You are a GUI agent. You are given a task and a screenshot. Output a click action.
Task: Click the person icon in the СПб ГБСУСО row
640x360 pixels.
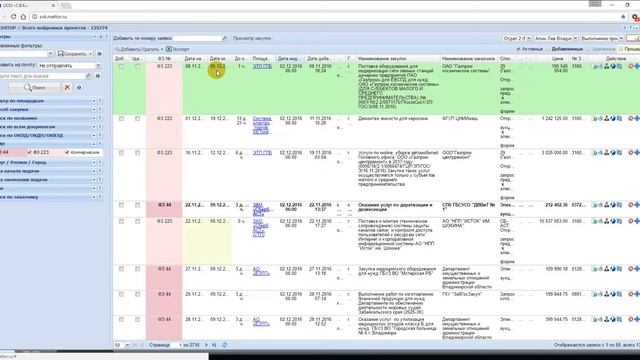pos(607,205)
